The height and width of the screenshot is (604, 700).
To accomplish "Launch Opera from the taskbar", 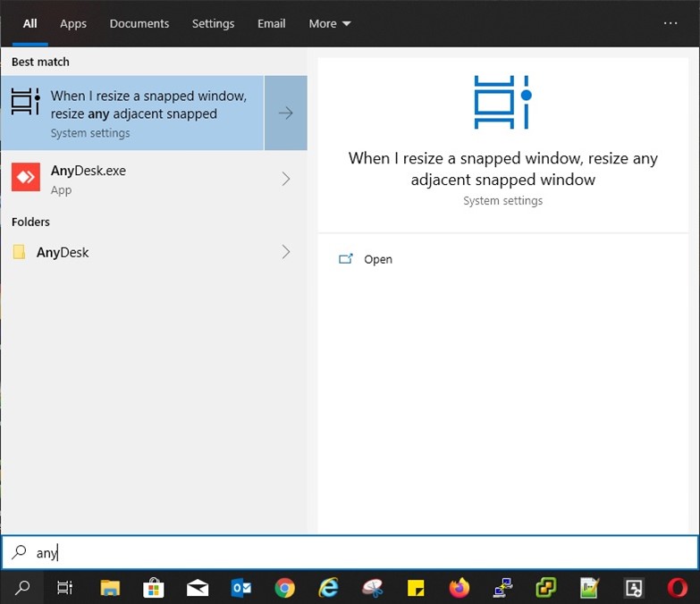I will (678, 588).
